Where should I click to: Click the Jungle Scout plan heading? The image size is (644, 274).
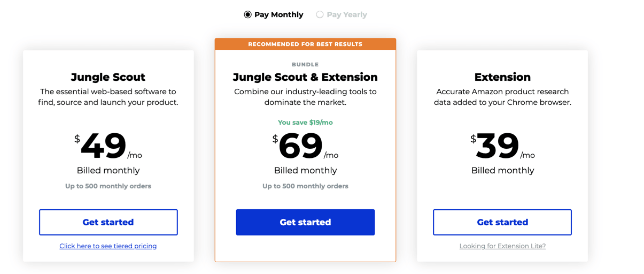108,77
